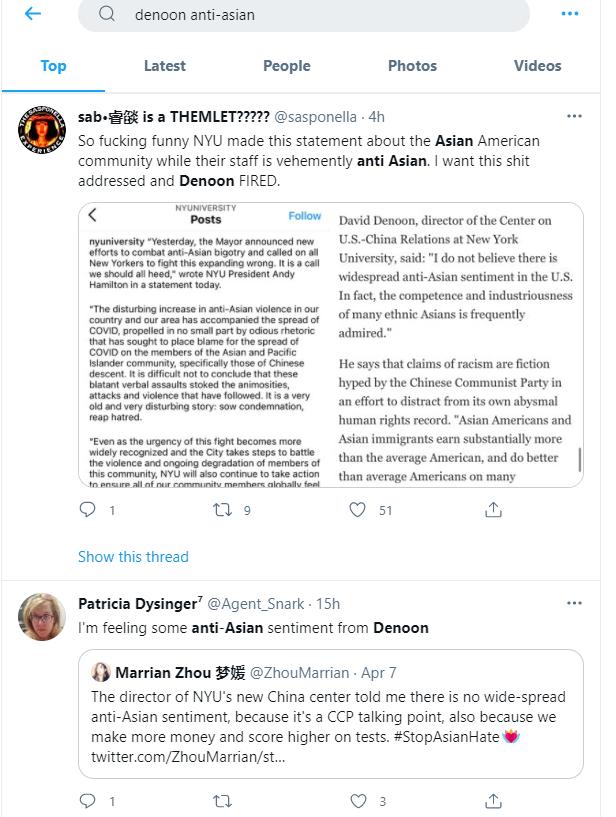Open search options three-dot menu

(x=570, y=14)
